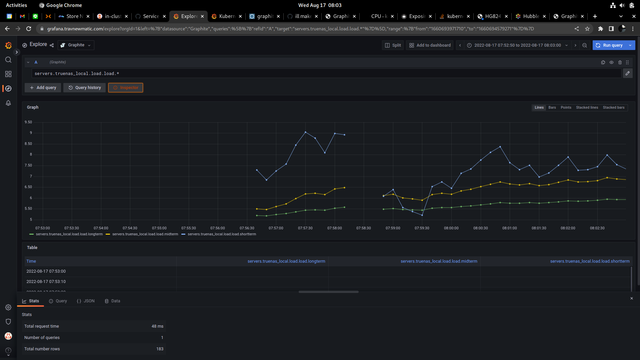Switch graph style to Bars
This screenshot has height=360, width=640.
(x=552, y=107)
